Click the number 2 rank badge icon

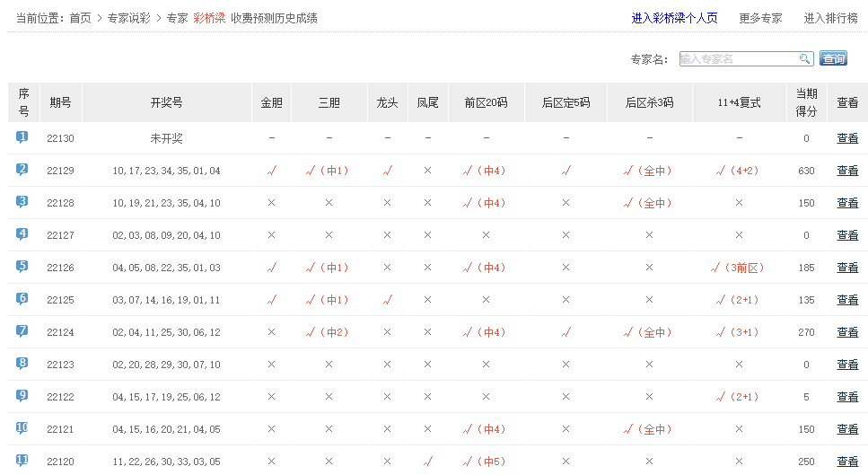[x=22, y=170]
